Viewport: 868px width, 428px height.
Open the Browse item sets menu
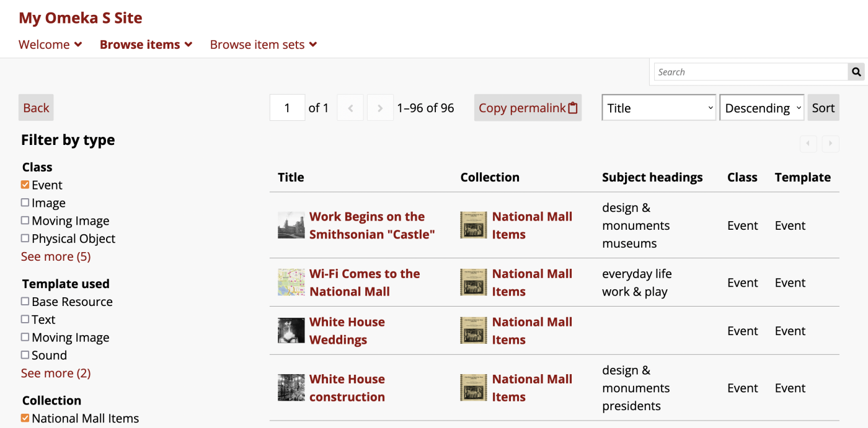click(263, 45)
